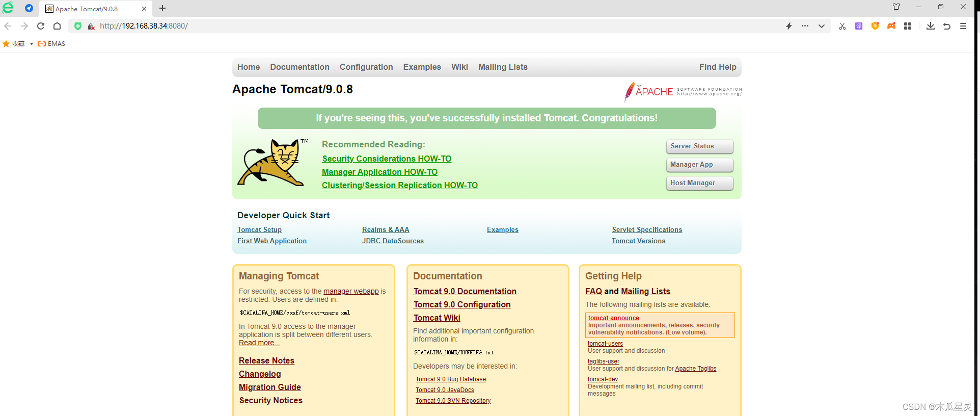
Task: Open the browser hamburger menu
Action: [963, 26]
